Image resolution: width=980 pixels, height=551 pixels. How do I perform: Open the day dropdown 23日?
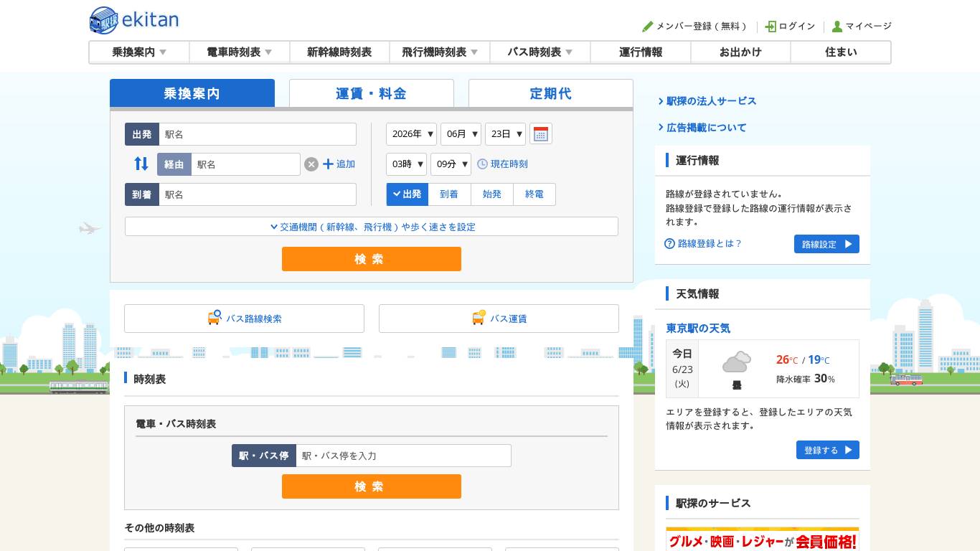coord(505,134)
